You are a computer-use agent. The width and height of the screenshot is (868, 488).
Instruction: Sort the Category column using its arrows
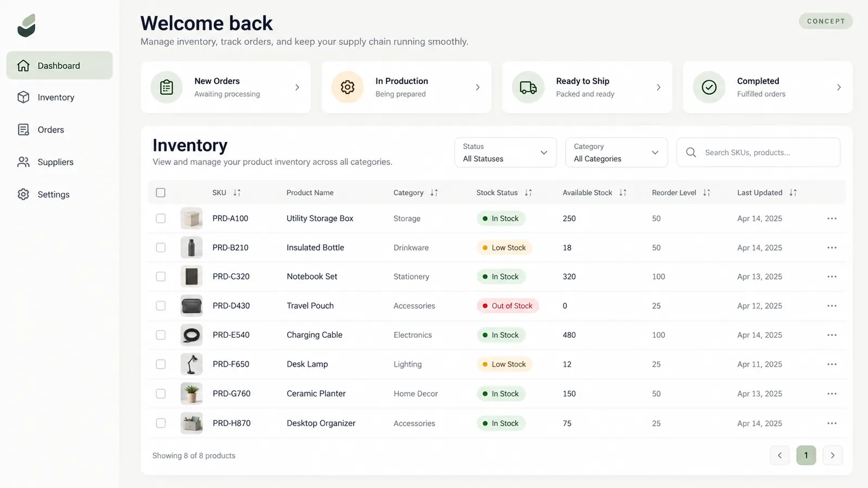click(x=434, y=192)
